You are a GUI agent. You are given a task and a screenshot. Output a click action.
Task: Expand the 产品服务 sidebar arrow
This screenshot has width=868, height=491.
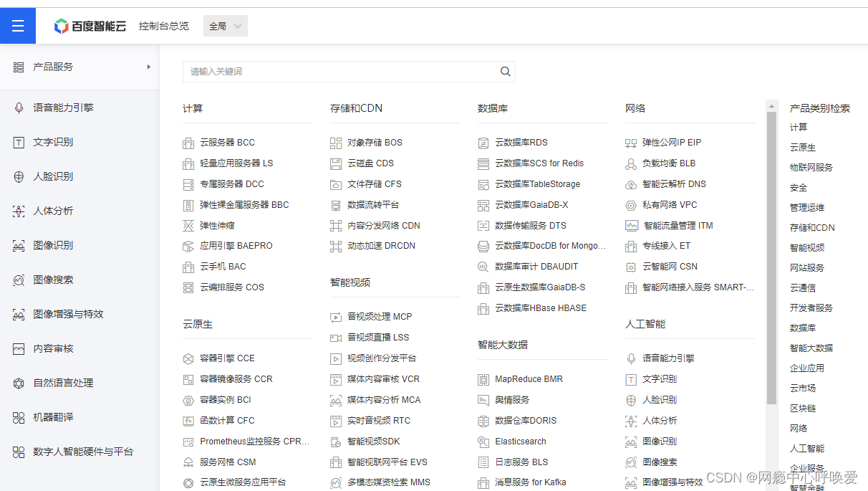149,67
